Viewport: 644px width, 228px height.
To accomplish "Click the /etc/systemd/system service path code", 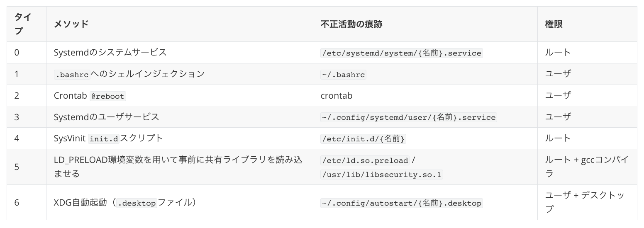I will click(402, 53).
